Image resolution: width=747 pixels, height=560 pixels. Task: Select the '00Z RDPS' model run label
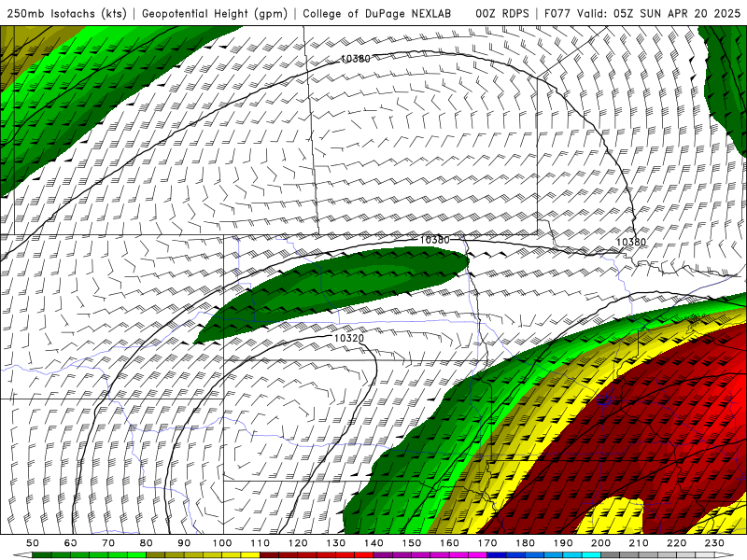coord(502,14)
